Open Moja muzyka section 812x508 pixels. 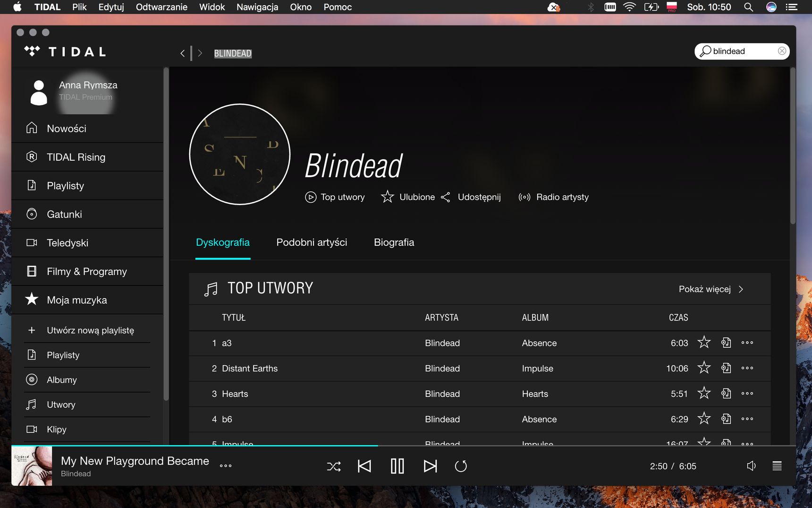click(x=87, y=300)
